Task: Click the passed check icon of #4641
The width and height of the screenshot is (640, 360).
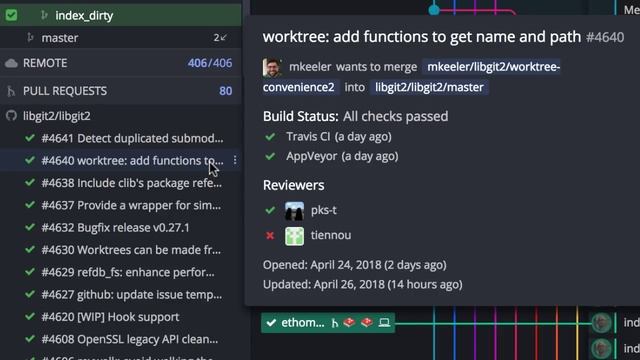Action: (30, 138)
